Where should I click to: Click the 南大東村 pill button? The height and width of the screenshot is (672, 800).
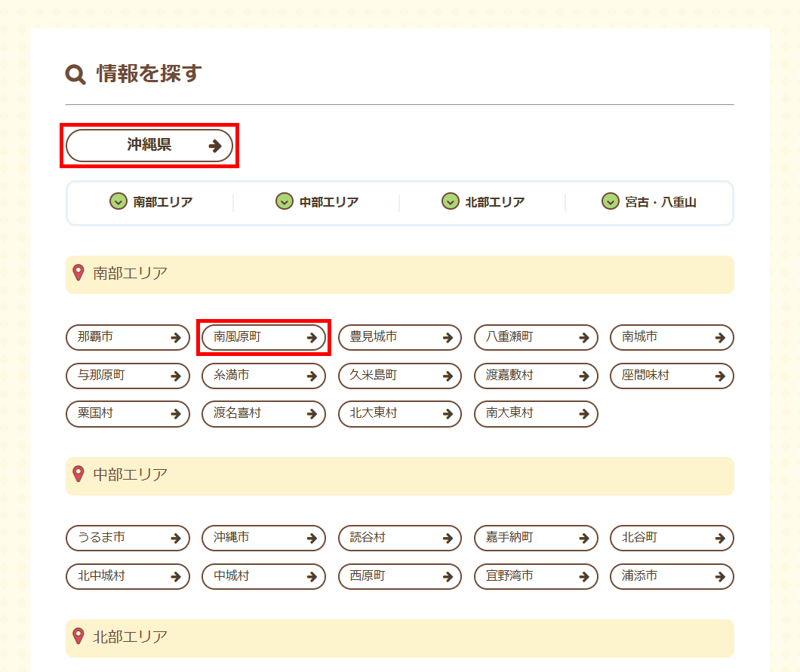pos(535,414)
